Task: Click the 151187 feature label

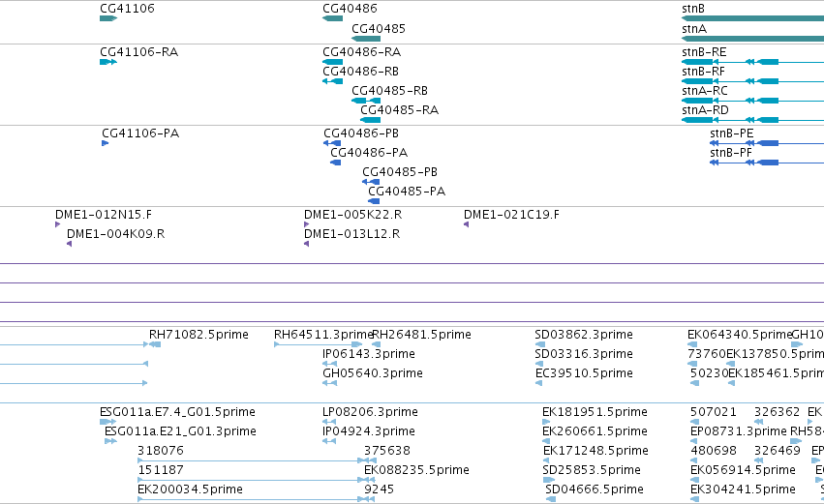Action: 161,470
